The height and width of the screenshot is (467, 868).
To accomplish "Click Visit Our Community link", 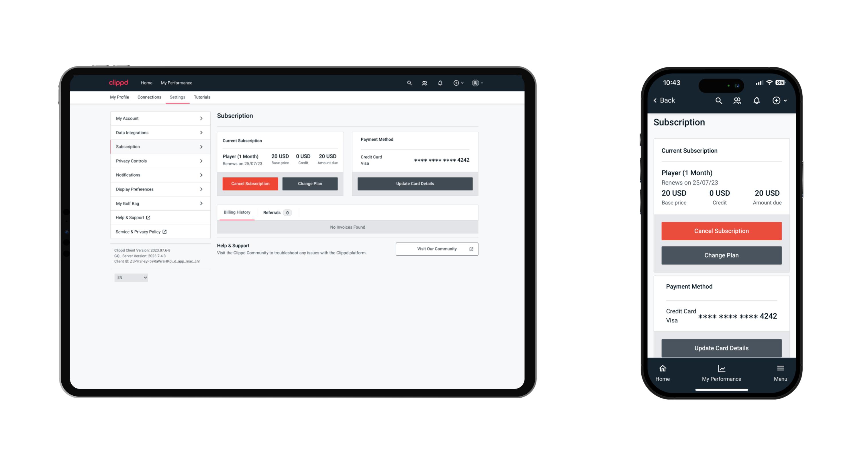I will (x=436, y=248).
